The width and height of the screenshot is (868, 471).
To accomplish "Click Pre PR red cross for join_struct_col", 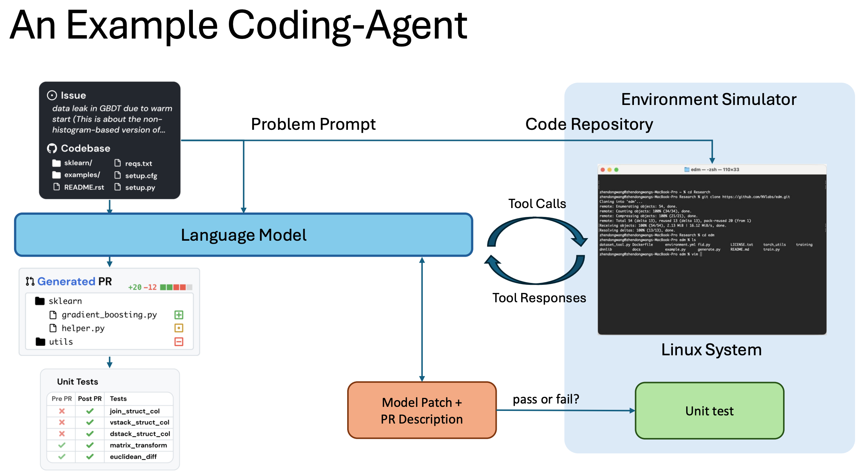I will [x=62, y=411].
